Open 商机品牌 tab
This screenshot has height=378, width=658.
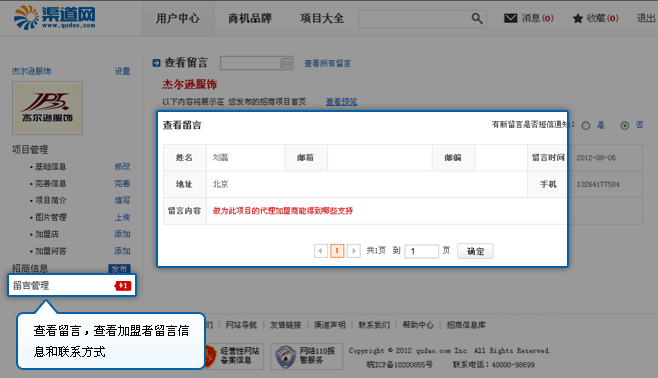(250, 18)
